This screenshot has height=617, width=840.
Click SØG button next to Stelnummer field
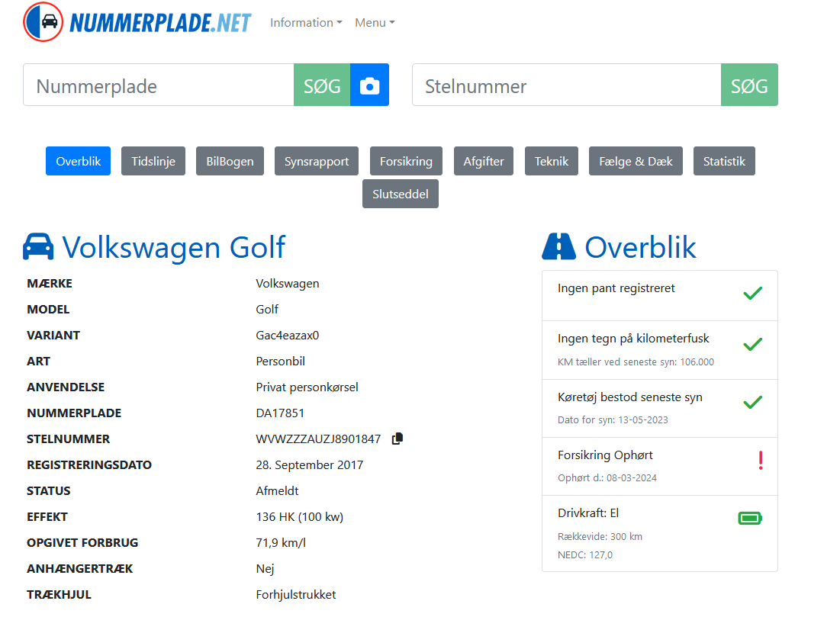(749, 85)
